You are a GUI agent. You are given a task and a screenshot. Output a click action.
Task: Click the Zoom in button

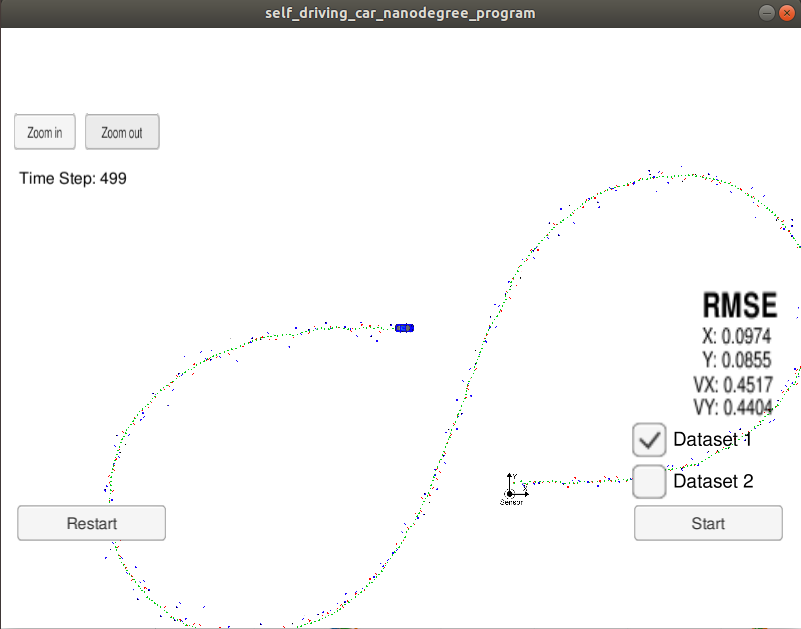45,132
